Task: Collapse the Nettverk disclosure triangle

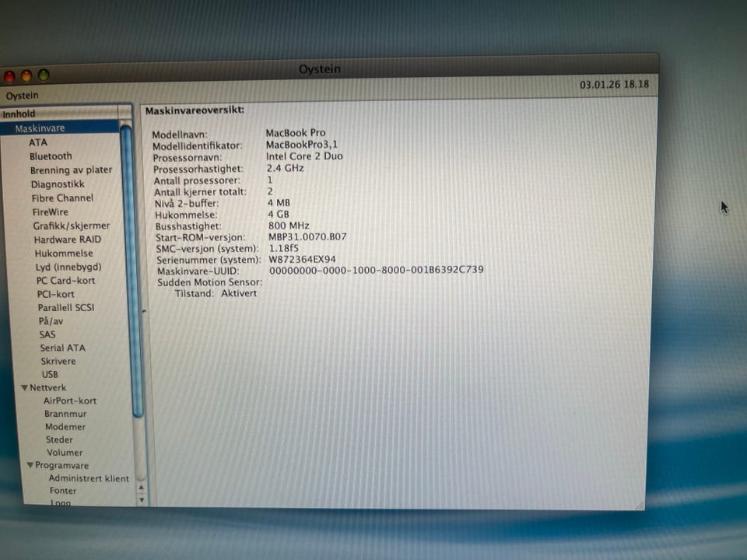Action: [25, 388]
